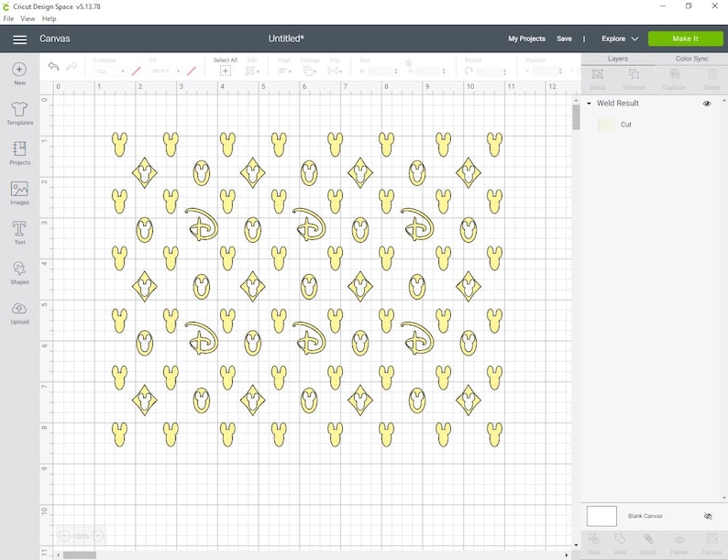This screenshot has height=560, width=728.
Task: Click the Contour tool
Action: click(x=711, y=539)
